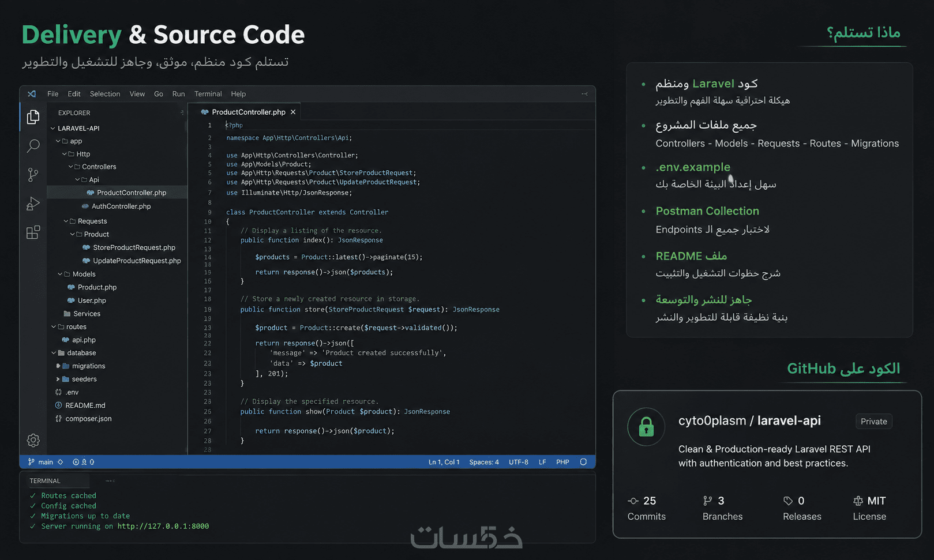Viewport: 934px width, 560px height.
Task: Click the Releases tag icon
Action: [x=788, y=501]
